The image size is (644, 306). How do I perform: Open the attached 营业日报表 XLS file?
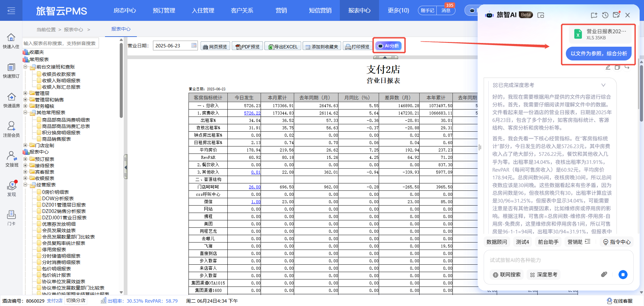pos(599,34)
